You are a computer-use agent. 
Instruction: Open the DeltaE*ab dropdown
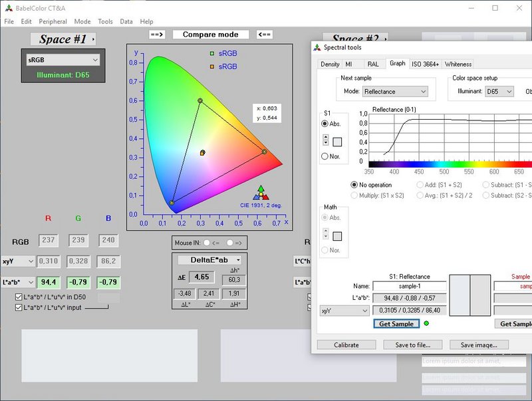click(209, 260)
